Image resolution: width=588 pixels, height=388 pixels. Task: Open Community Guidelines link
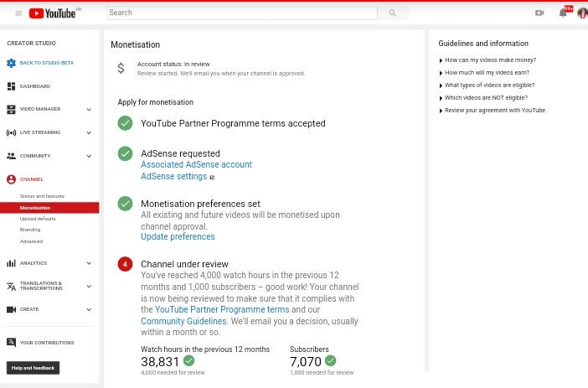click(x=183, y=321)
